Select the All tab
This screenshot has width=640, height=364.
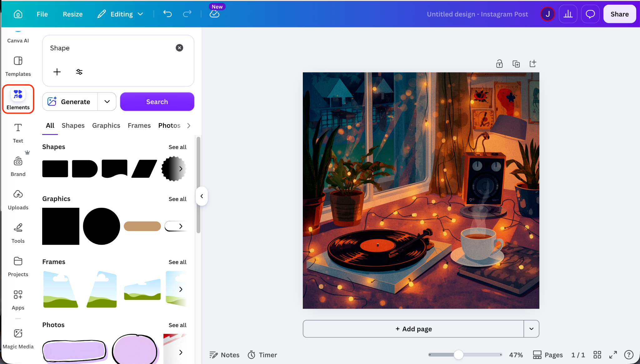point(50,126)
